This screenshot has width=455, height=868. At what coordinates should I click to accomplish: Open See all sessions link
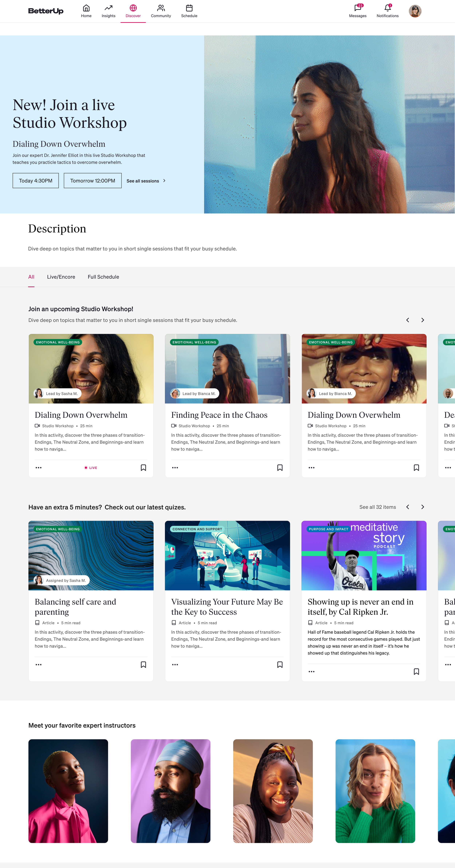pos(146,181)
